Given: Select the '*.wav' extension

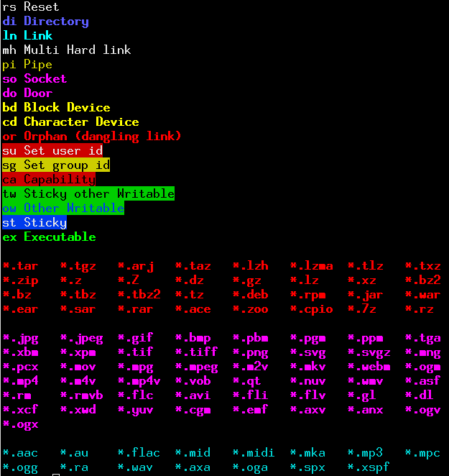Looking at the screenshot, I should tap(135, 467).
